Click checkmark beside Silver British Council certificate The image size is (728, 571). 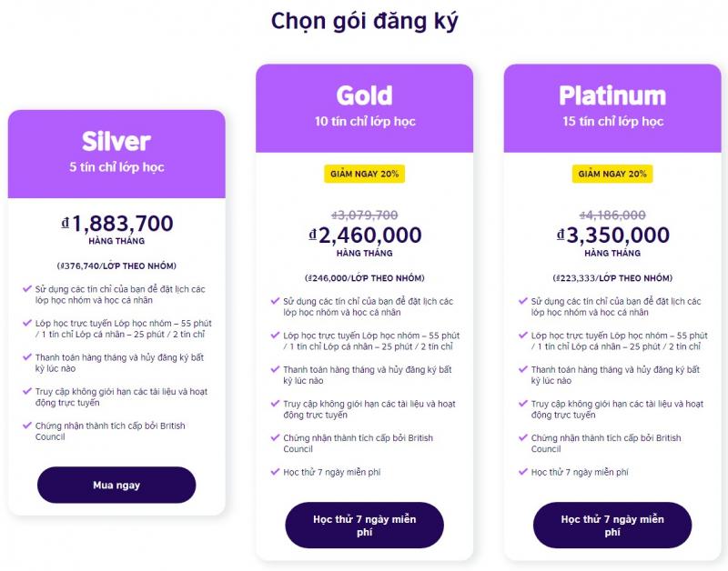pos(27,426)
